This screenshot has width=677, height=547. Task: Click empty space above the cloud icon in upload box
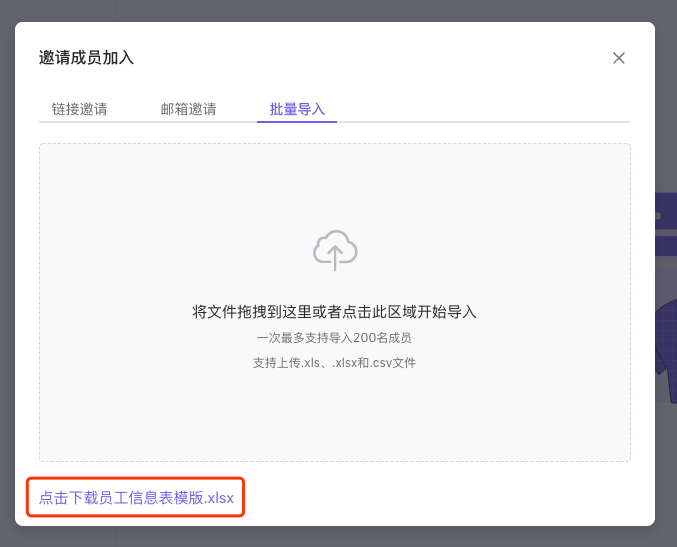[x=335, y=185]
